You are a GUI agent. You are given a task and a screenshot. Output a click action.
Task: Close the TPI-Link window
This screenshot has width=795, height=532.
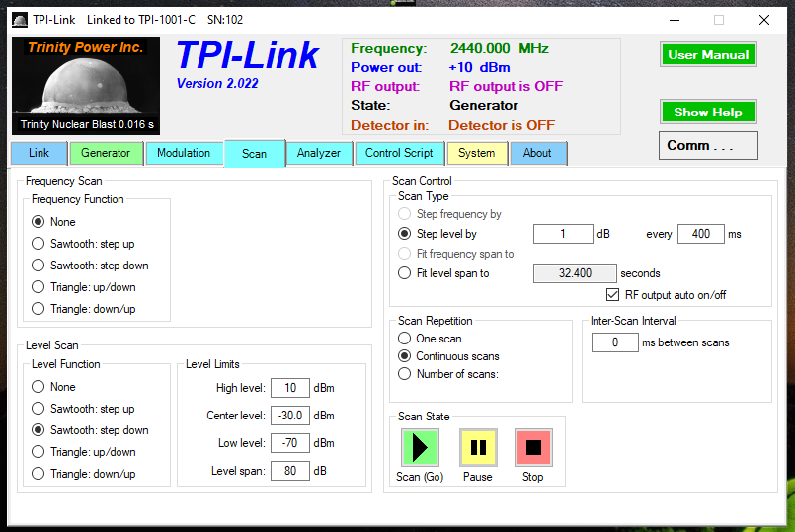[764, 20]
